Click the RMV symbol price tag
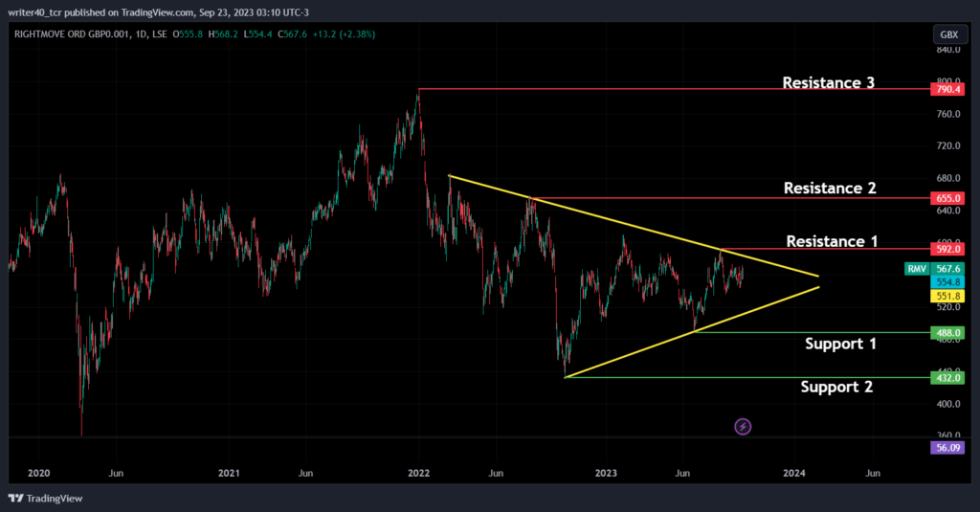 (917, 269)
